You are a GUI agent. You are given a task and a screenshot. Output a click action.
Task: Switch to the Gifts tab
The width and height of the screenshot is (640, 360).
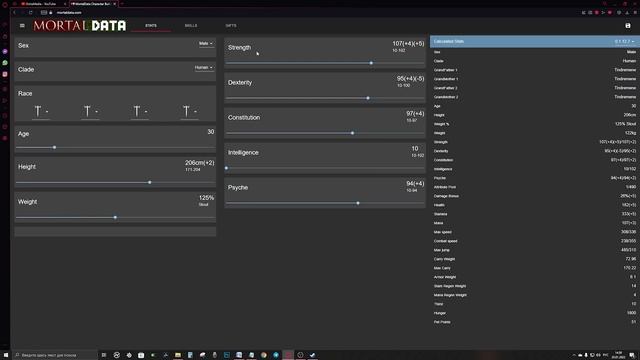[x=231, y=26]
